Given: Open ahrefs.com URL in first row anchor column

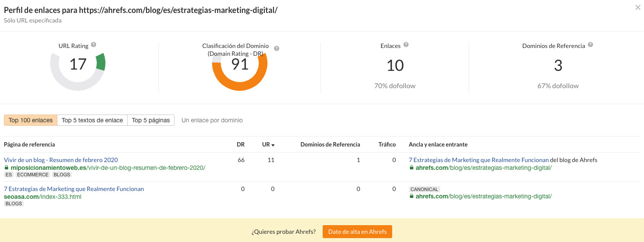Looking at the screenshot, I should tap(483, 167).
